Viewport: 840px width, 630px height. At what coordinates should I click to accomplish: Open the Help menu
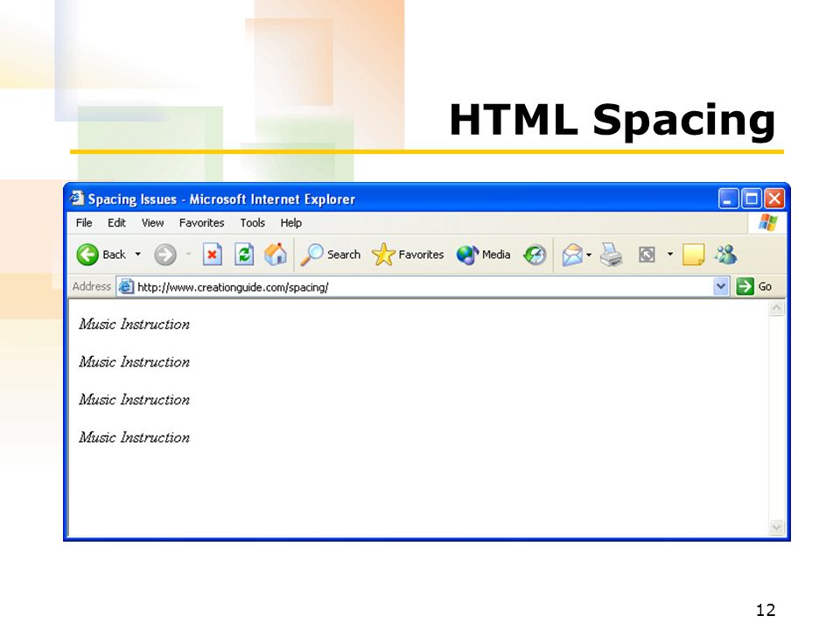(x=290, y=223)
